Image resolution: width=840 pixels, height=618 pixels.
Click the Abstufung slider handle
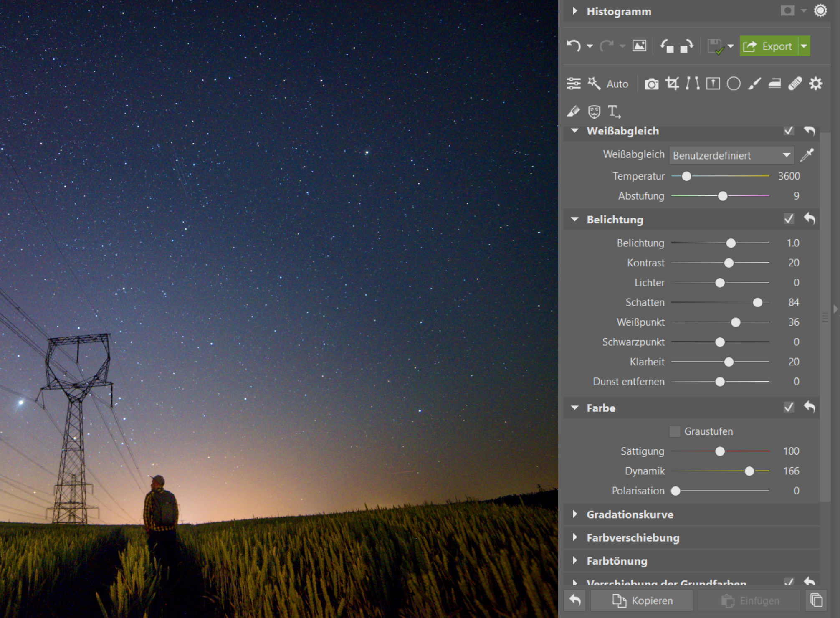click(x=723, y=196)
